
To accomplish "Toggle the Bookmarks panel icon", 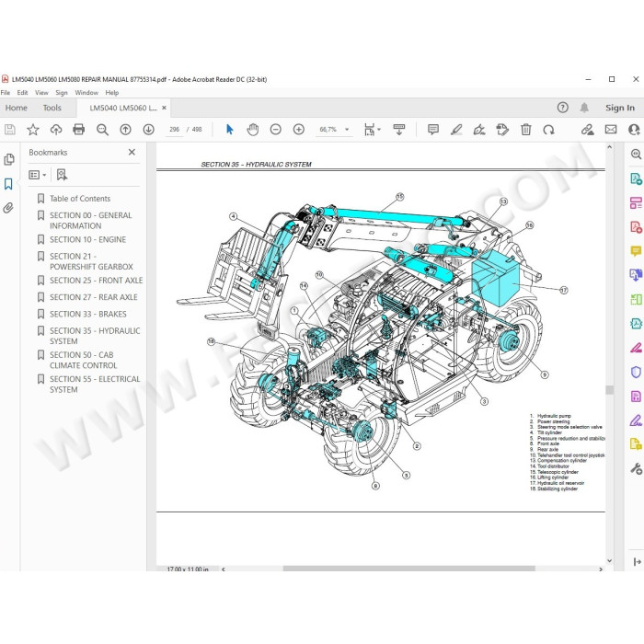I will 8,184.
